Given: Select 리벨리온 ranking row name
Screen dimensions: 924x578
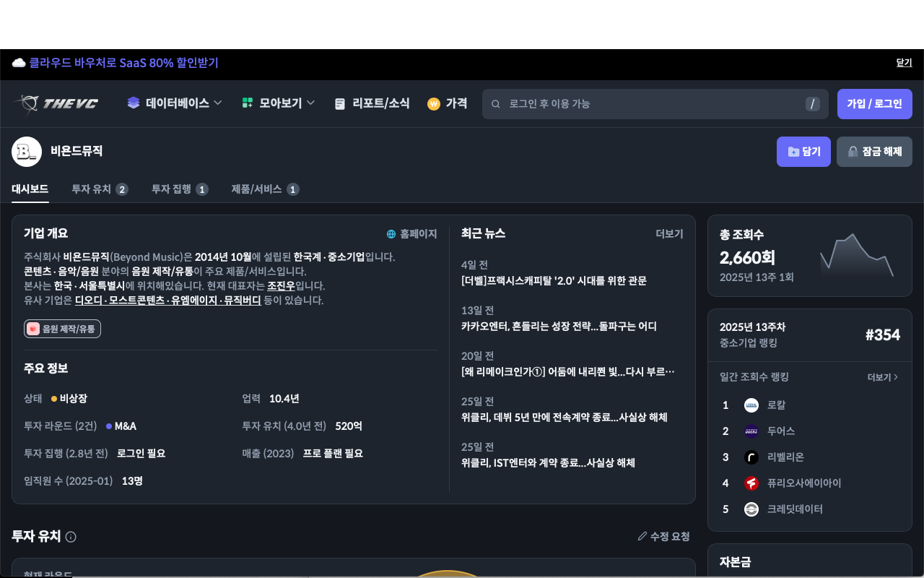Looking at the screenshot, I should click(785, 457).
